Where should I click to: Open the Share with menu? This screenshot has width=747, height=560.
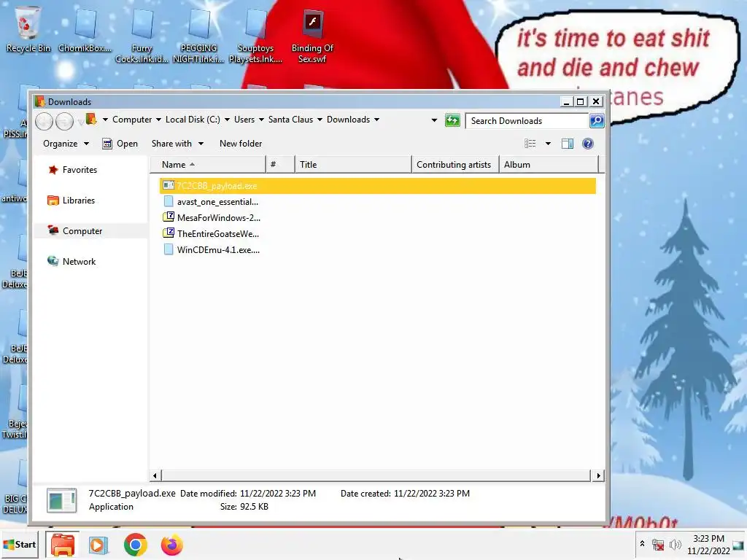(177, 144)
